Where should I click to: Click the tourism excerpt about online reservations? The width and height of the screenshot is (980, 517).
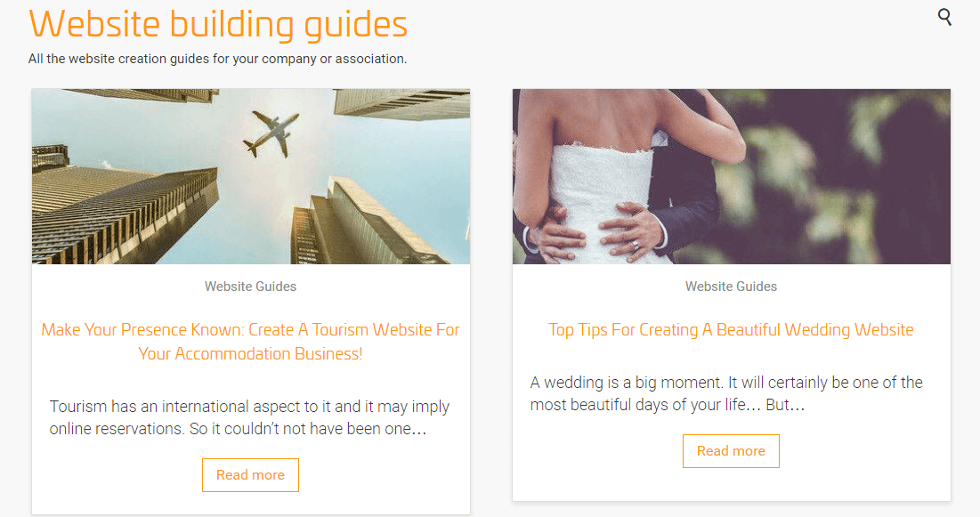pyautogui.click(x=250, y=417)
